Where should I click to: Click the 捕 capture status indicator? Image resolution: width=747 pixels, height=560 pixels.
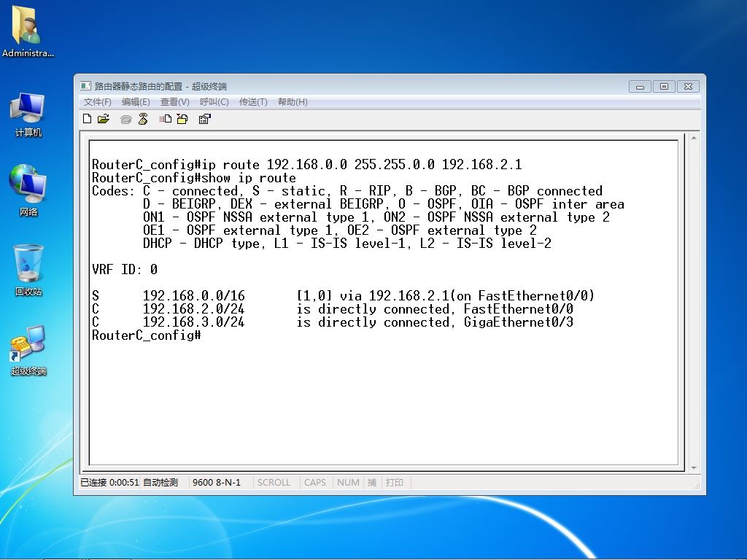pyautogui.click(x=372, y=483)
